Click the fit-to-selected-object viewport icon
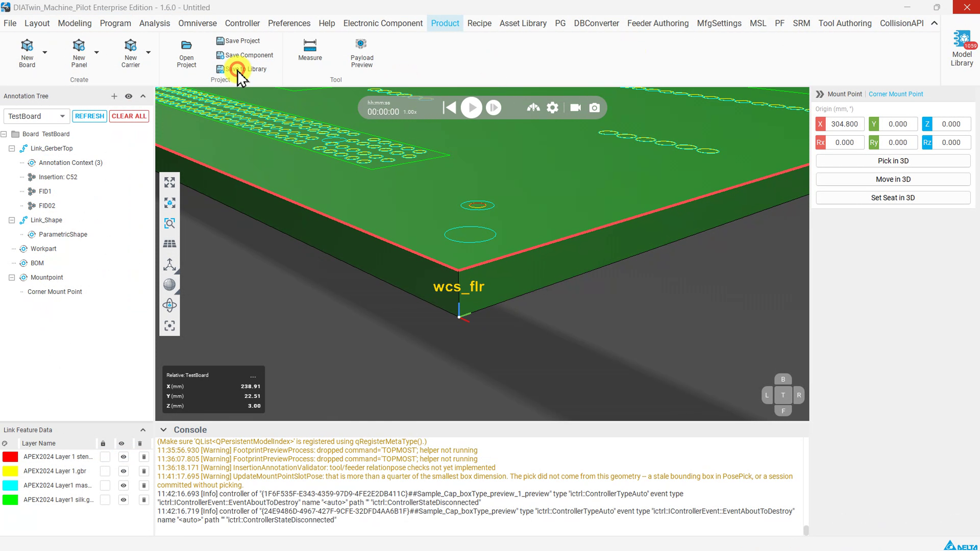Image resolution: width=980 pixels, height=551 pixels. tap(169, 203)
